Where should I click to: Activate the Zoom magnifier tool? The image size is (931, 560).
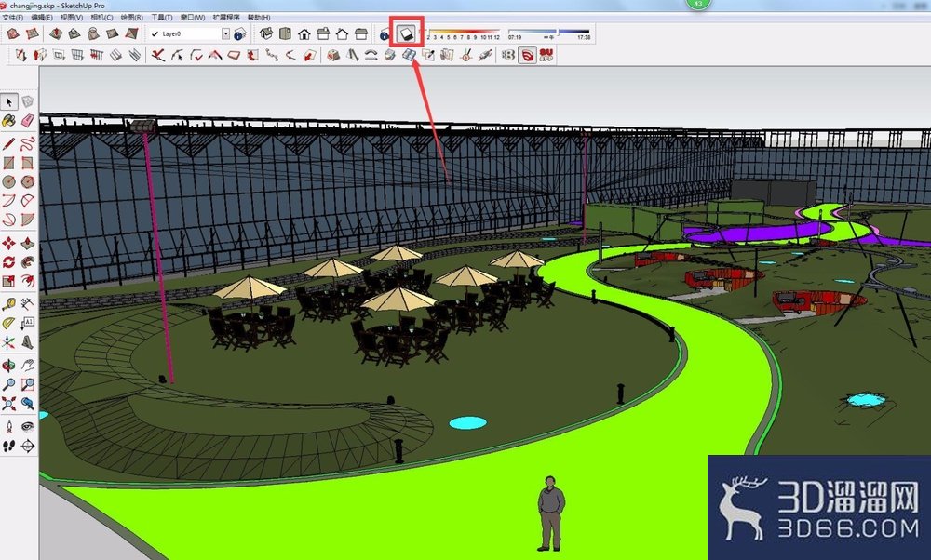(x=9, y=384)
